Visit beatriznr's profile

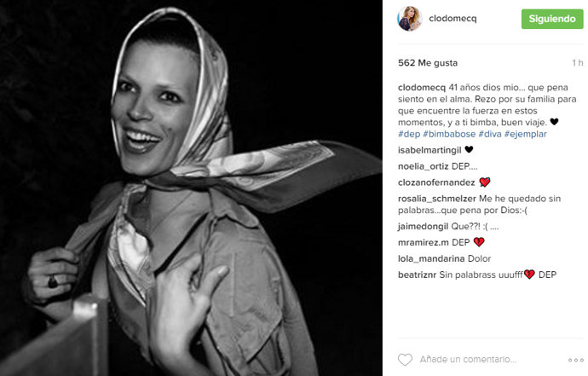417,275
